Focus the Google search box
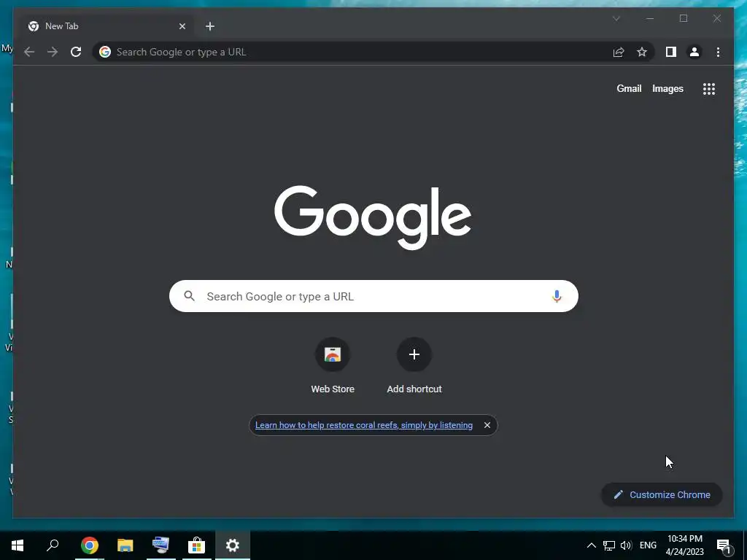Screen dimensions: 747x560 pos(373,296)
